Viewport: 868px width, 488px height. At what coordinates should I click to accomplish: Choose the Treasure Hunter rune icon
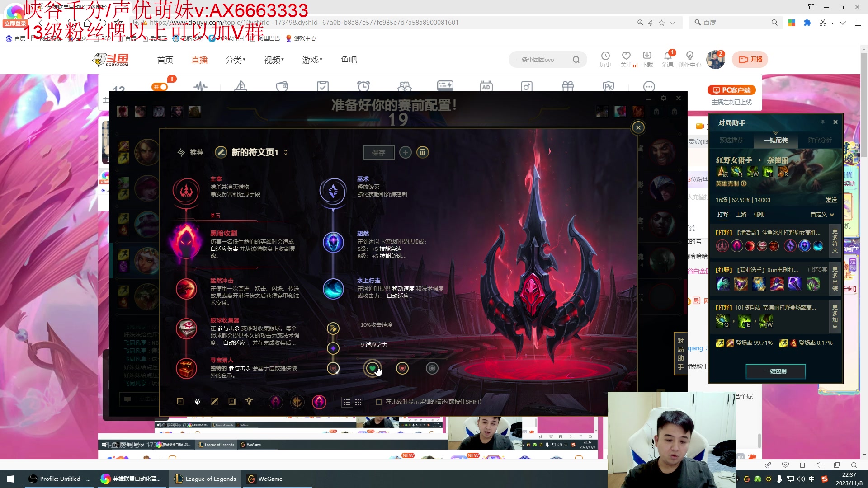point(186,368)
